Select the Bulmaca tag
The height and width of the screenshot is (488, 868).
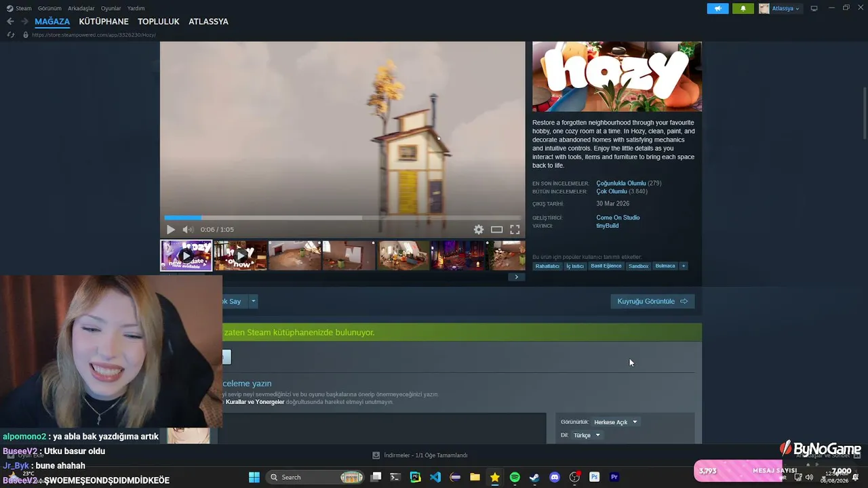[665, 266]
